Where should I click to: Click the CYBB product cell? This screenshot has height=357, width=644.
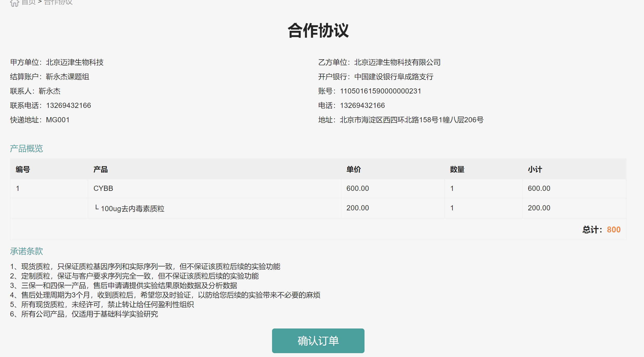pos(103,189)
